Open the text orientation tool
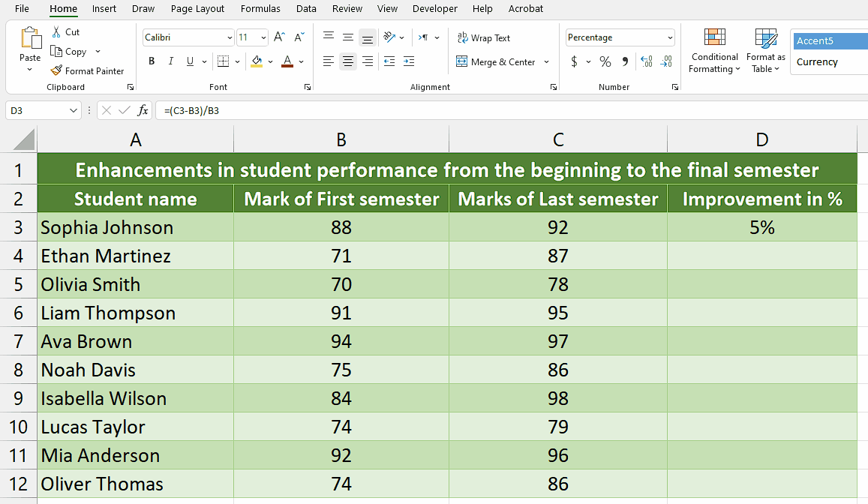Screen dimensions: 868x504 389,37
